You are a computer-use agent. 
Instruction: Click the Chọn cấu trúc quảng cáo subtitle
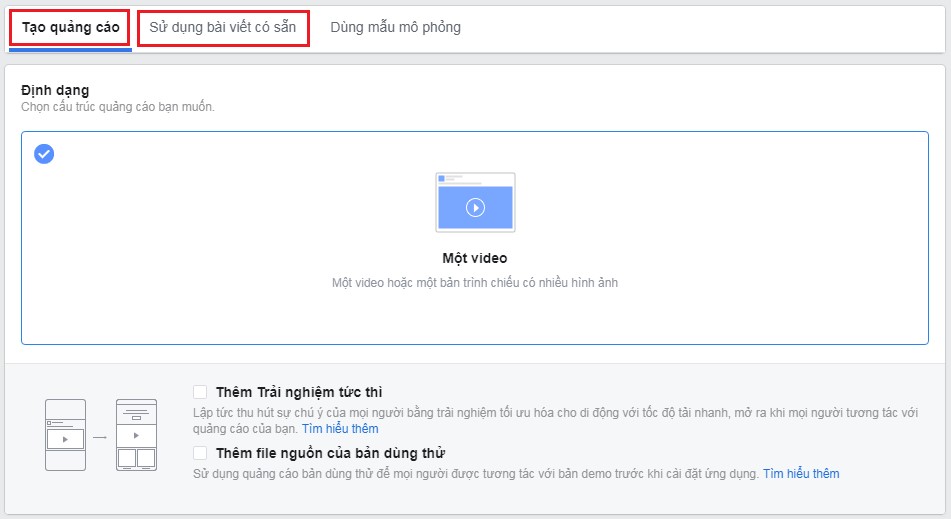point(118,106)
